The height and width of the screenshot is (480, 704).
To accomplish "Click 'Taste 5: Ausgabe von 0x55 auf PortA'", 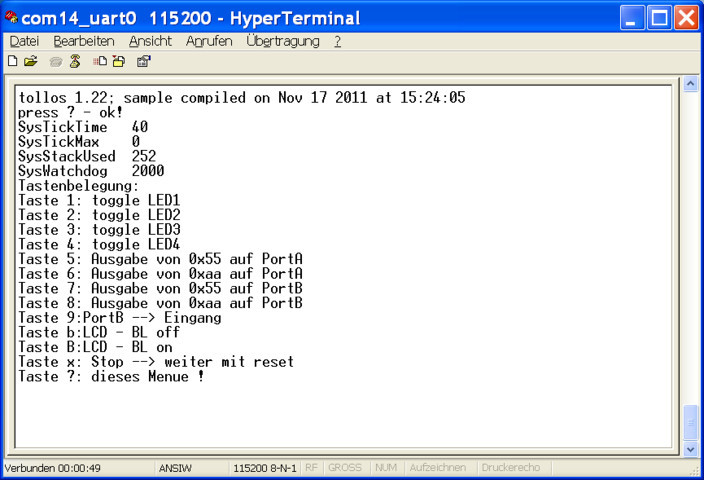I will [160, 259].
